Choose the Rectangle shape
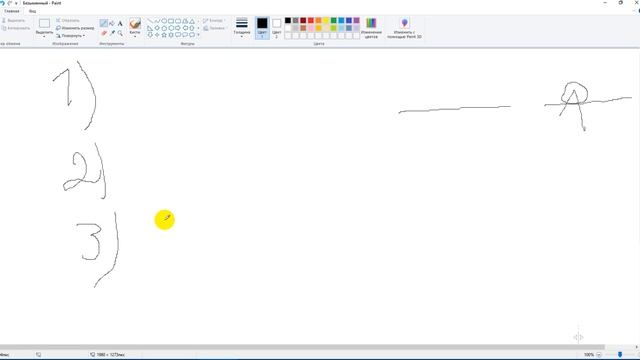The height and width of the screenshot is (360, 640). point(171,21)
